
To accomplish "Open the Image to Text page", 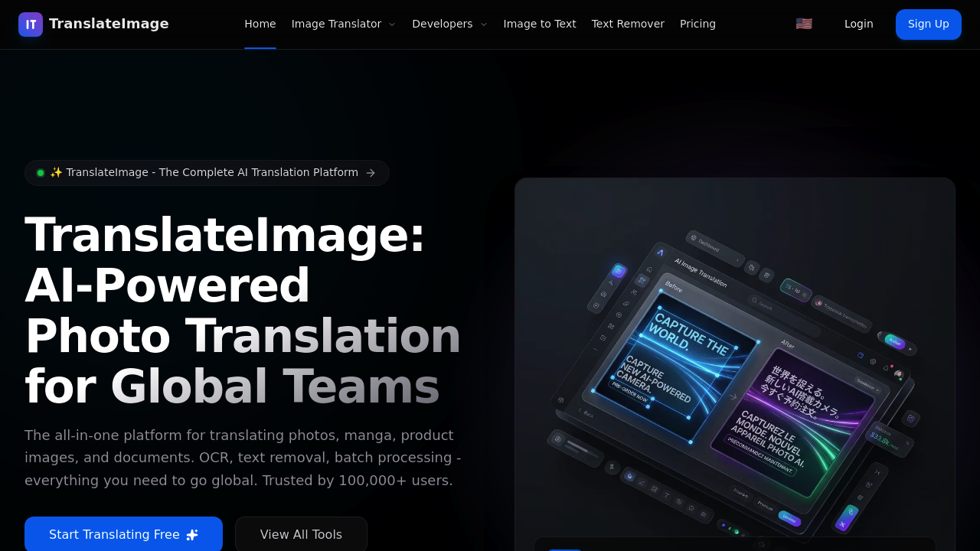I will tap(540, 24).
